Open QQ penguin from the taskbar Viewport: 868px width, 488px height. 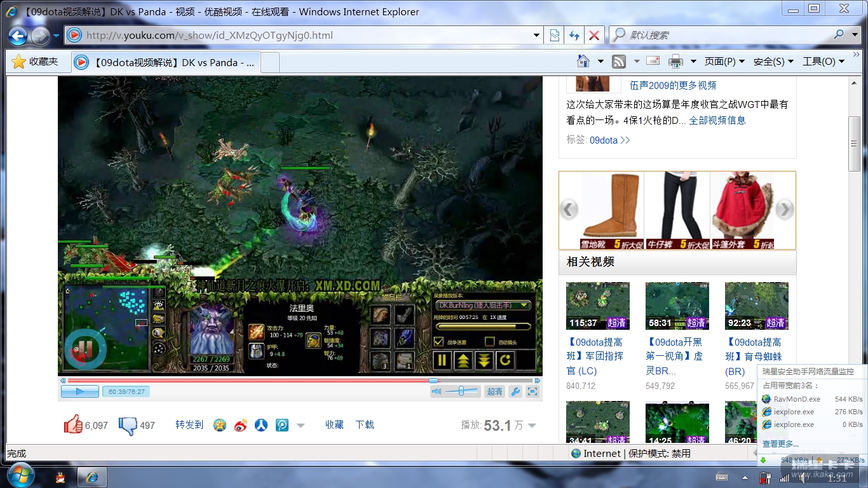[x=60, y=477]
